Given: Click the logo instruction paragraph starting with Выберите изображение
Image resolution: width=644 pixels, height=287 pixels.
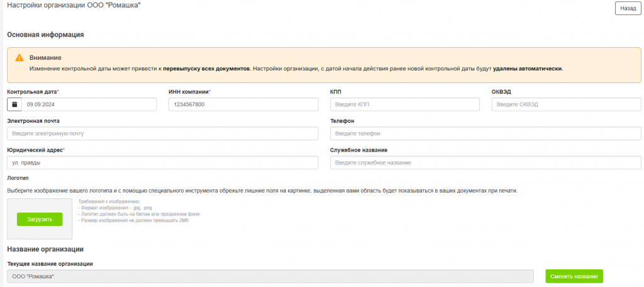Looking at the screenshot, I should click(x=262, y=191).
